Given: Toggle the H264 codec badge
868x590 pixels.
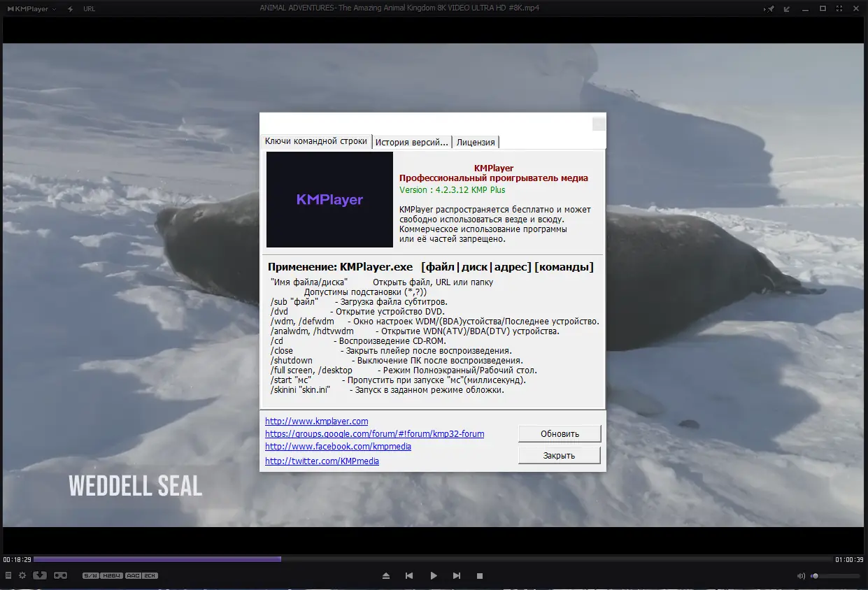Looking at the screenshot, I should 112,575.
